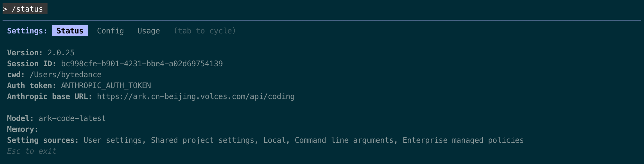The image size is (644, 164).
Task: Click the /Users/bytedance cwd path
Action: (65, 75)
